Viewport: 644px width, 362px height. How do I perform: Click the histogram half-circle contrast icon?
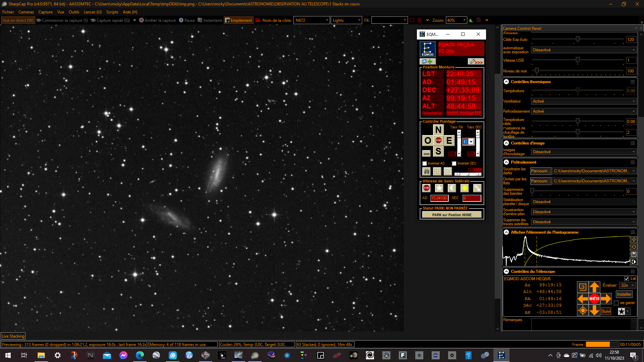coord(634,262)
